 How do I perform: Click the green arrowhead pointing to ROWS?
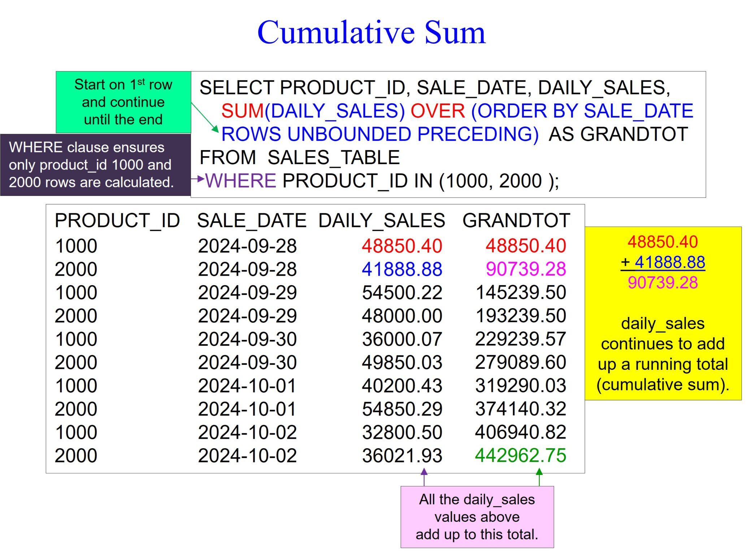(x=215, y=129)
